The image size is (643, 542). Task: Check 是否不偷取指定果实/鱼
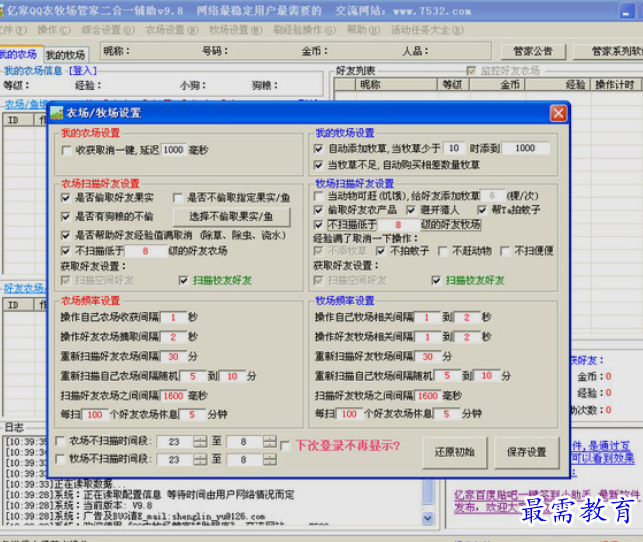point(178,198)
